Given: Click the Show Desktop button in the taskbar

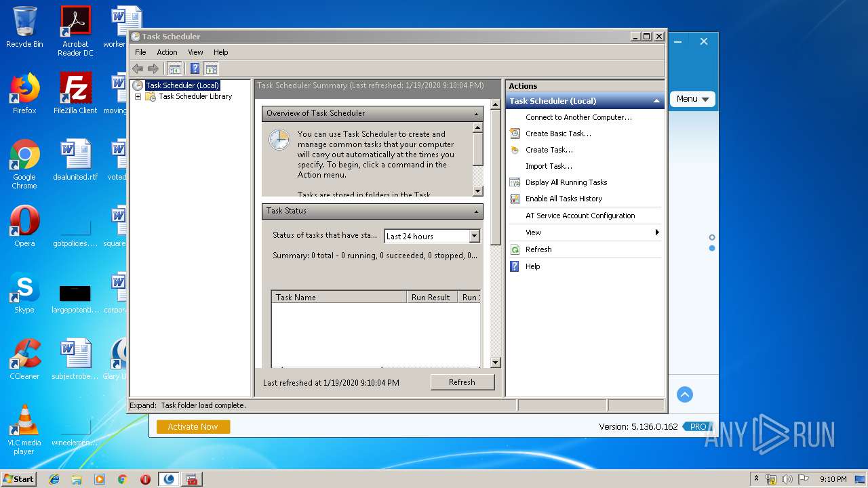Looking at the screenshot, I should click(861, 479).
